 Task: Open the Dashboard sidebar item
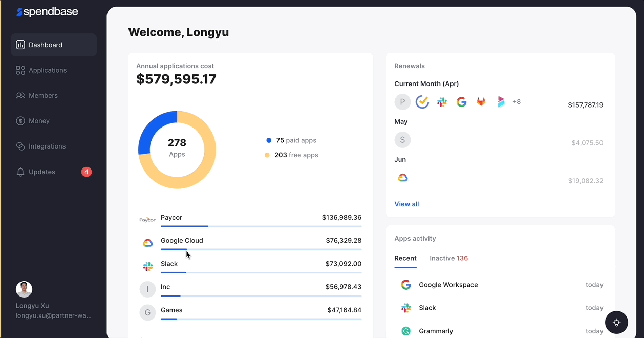point(53,45)
